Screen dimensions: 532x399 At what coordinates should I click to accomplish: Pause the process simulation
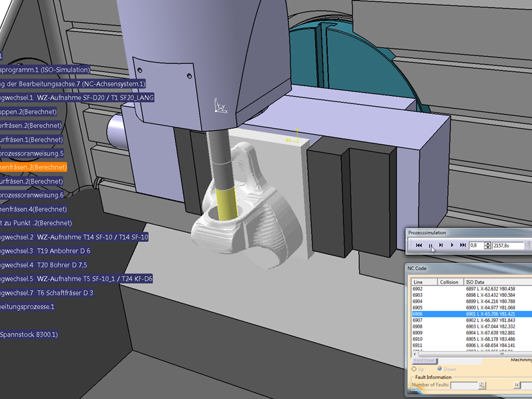point(431,246)
